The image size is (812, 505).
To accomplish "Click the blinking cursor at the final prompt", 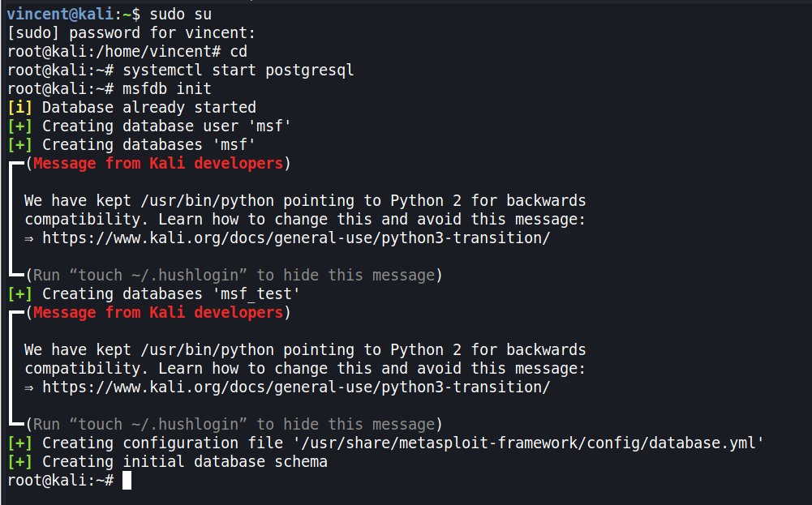I will 127,481.
